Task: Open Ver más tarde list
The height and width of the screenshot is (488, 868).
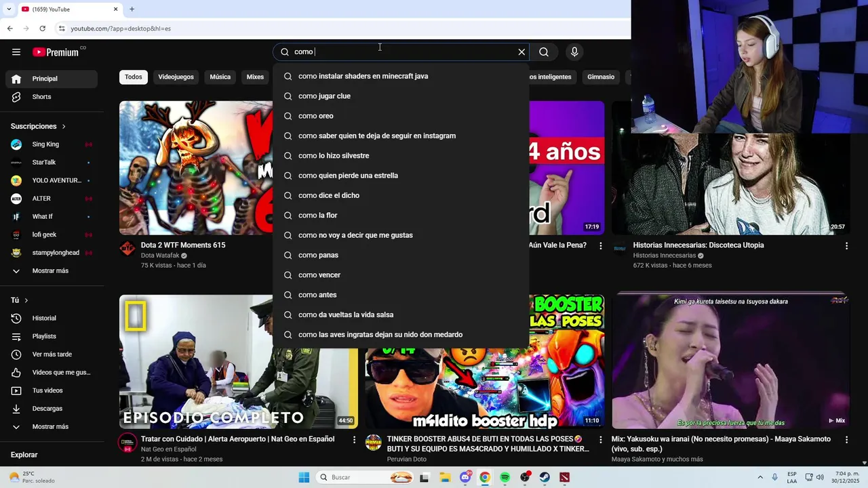Action: (52, 354)
